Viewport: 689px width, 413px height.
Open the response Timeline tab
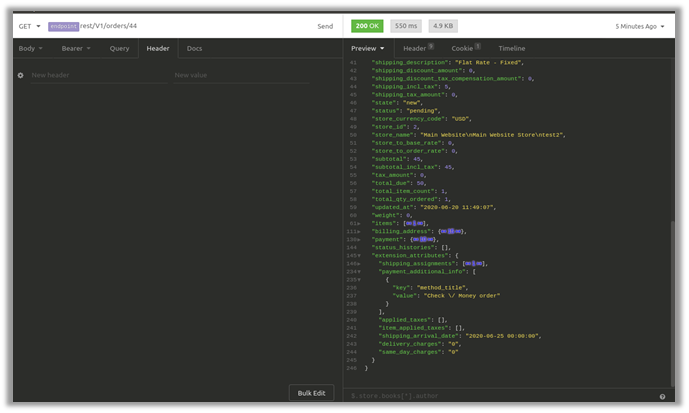point(512,48)
